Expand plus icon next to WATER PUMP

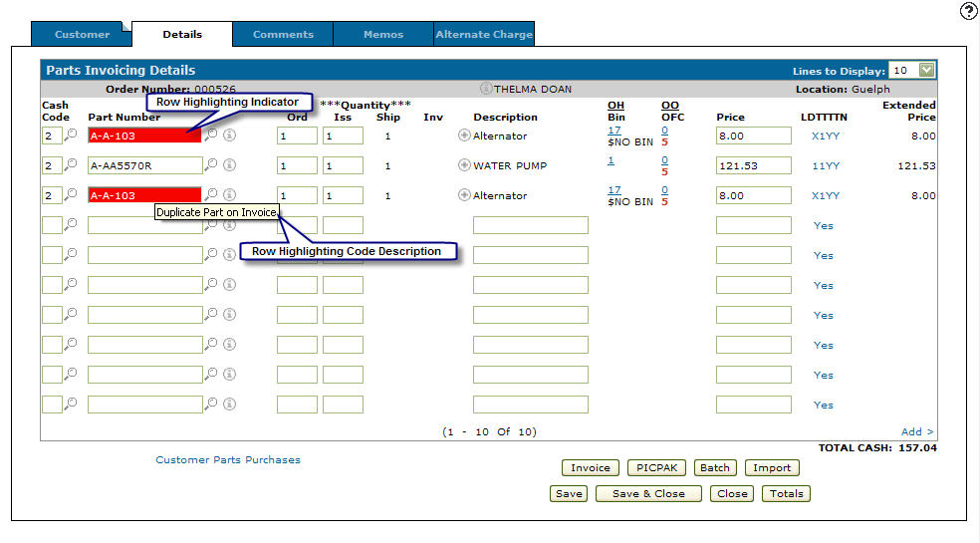point(464,165)
